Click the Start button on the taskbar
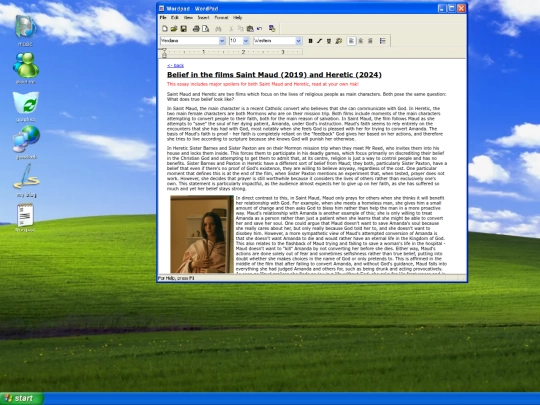This screenshot has height=405, width=540. [22, 398]
